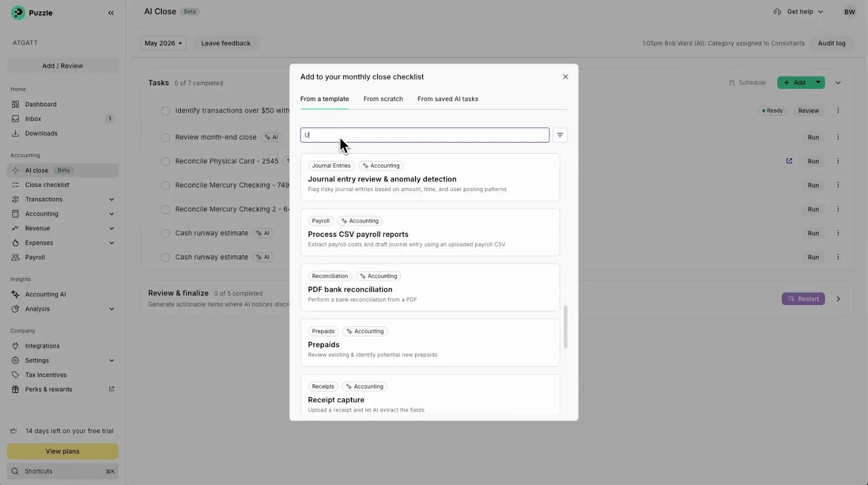Collapse the Tasks section chevron

click(x=838, y=83)
